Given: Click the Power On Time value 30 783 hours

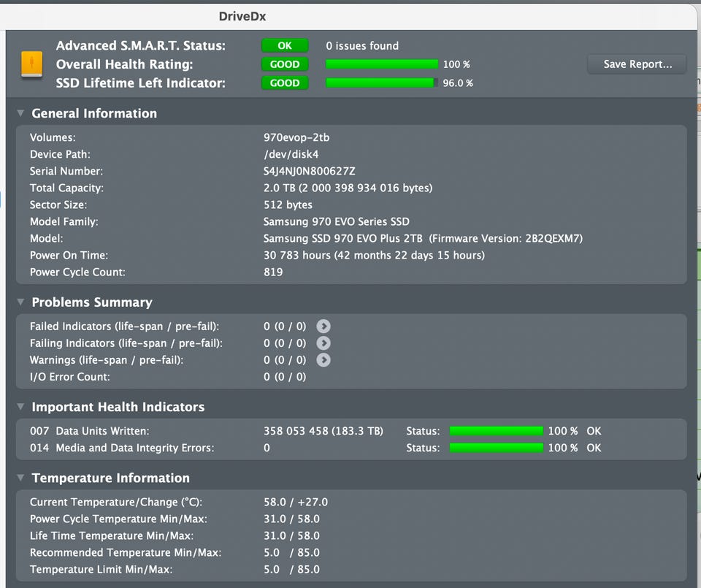Looking at the screenshot, I should [x=374, y=256].
